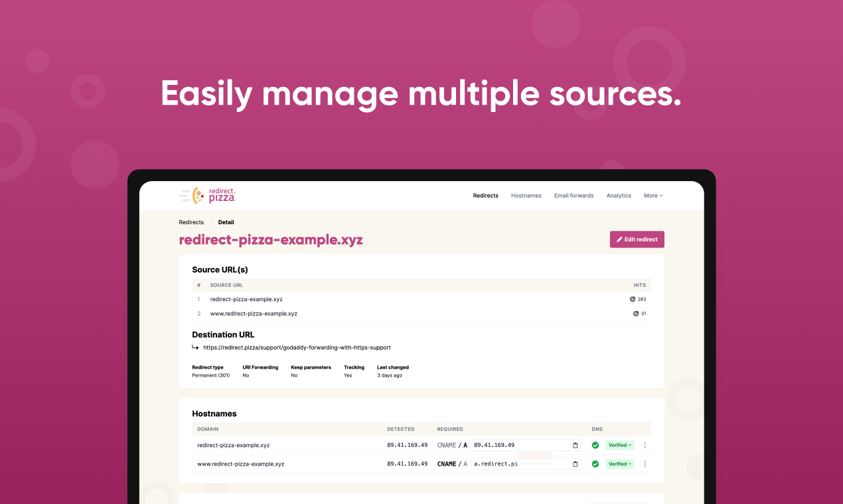Click the green check icon in the first hostname row
The height and width of the screenshot is (504, 843).
click(x=595, y=446)
